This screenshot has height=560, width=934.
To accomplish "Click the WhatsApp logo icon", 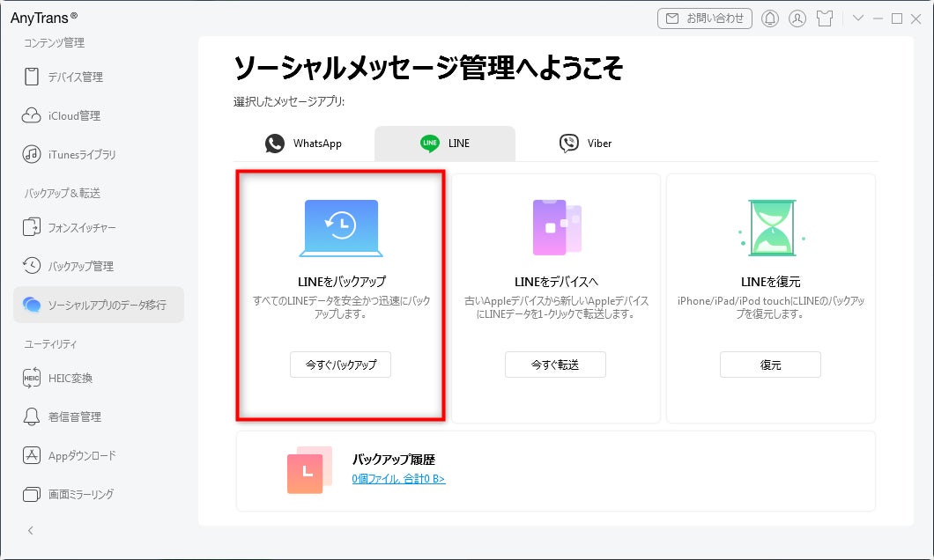I will 275,144.
